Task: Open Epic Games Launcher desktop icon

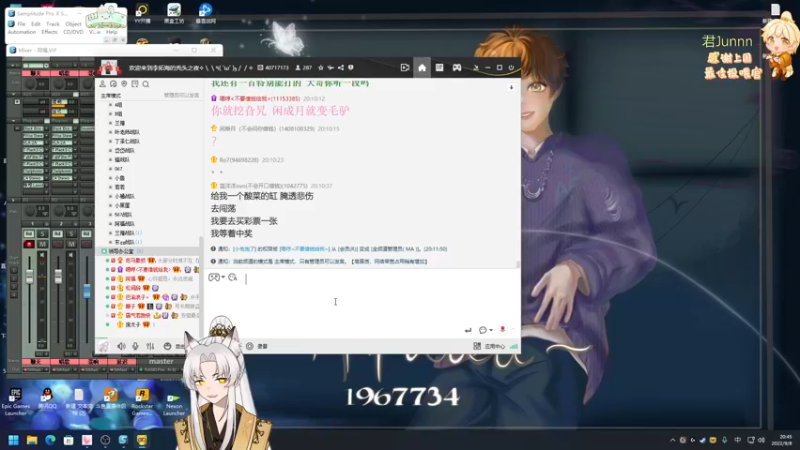Action: click(x=15, y=402)
